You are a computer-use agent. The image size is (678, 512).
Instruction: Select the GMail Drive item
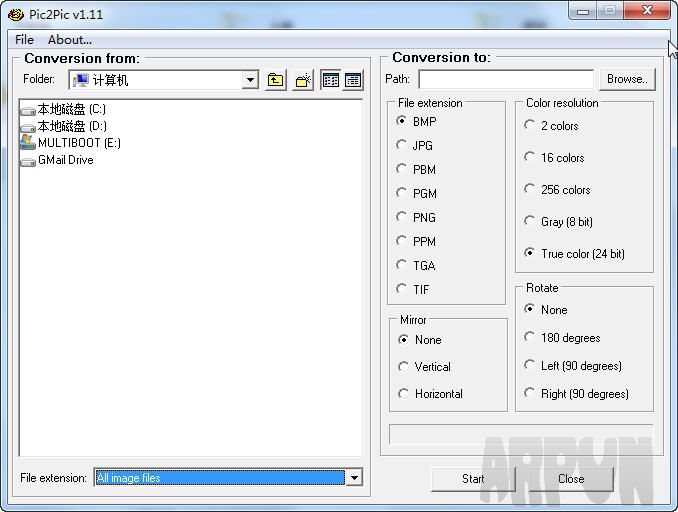coord(65,160)
